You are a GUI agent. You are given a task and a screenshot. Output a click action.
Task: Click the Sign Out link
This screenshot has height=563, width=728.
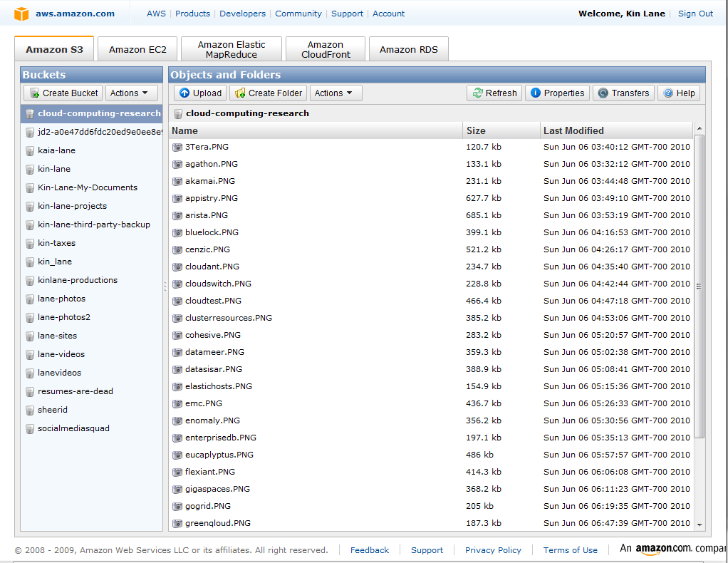click(x=695, y=14)
